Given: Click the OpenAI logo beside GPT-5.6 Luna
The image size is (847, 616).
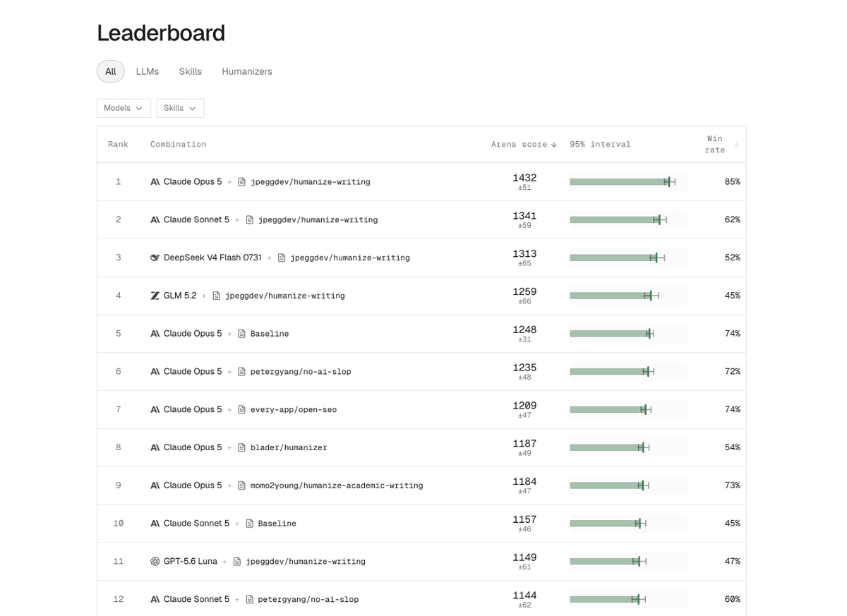Looking at the screenshot, I should (x=155, y=561).
